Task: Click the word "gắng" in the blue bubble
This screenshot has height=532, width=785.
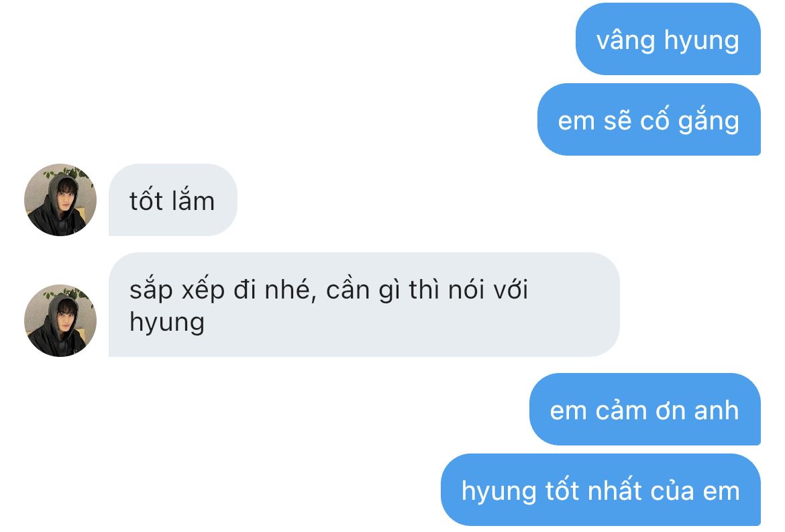Action: tap(709, 121)
